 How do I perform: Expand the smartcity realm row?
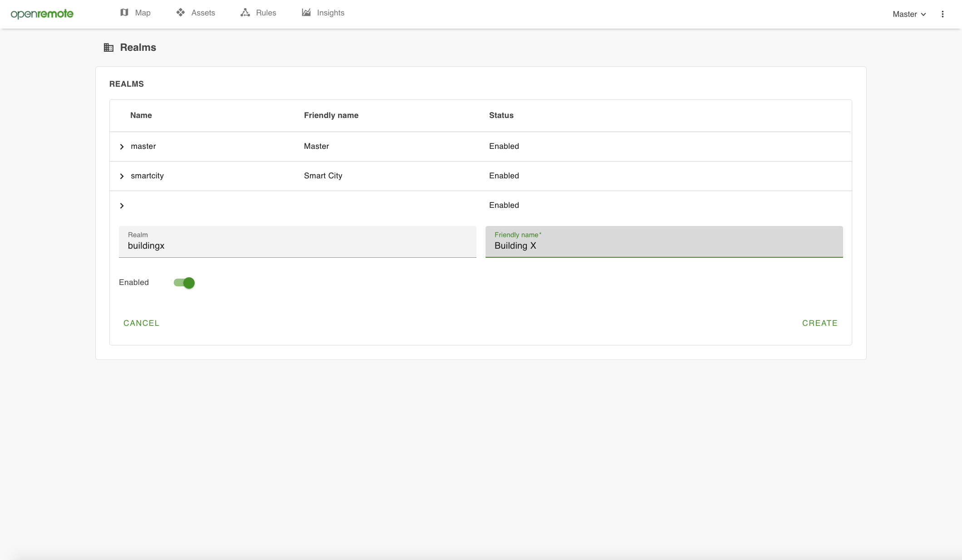(x=122, y=176)
